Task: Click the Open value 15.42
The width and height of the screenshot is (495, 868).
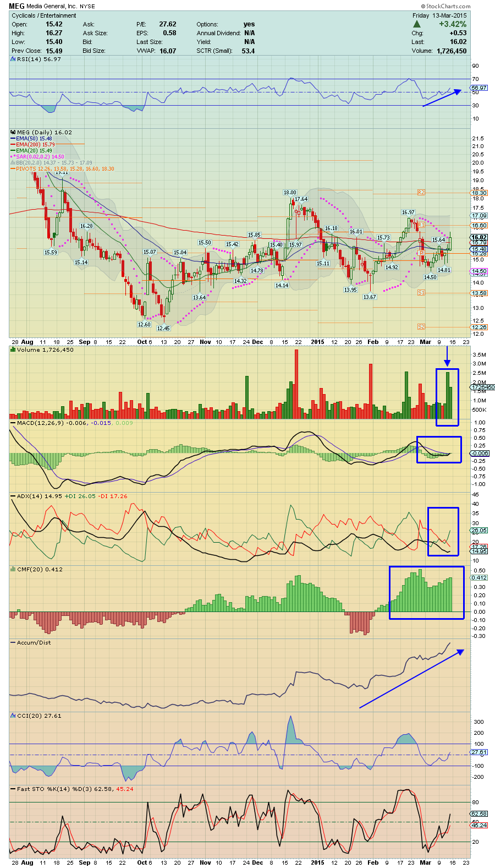Action: coord(54,24)
